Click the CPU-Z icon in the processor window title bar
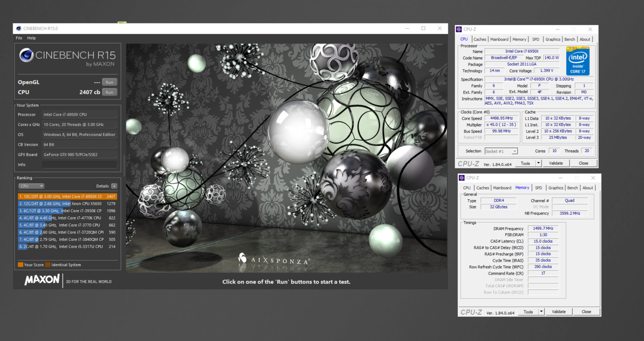Image resolution: width=644 pixels, height=341 pixels. tap(459, 30)
